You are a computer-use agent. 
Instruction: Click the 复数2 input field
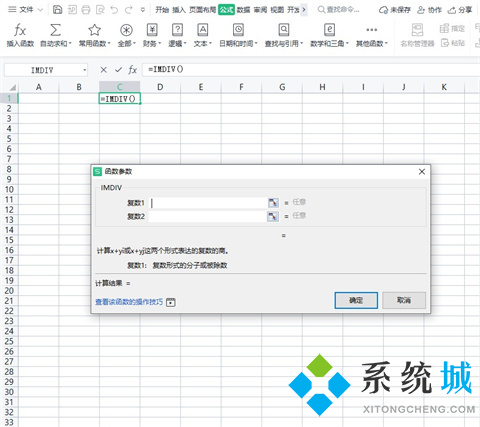coord(208,216)
